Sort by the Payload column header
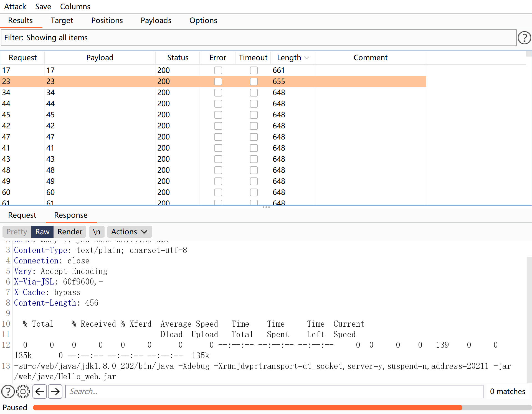The image size is (532, 414). [100, 58]
